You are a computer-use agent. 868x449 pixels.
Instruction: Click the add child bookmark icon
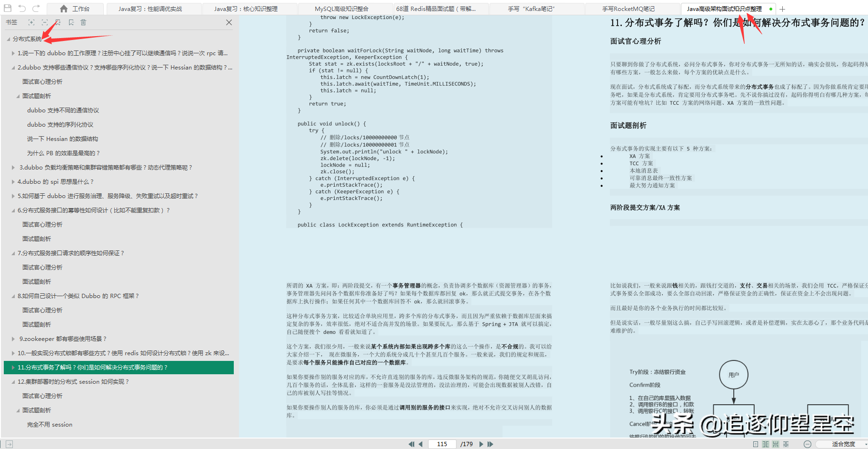click(71, 22)
